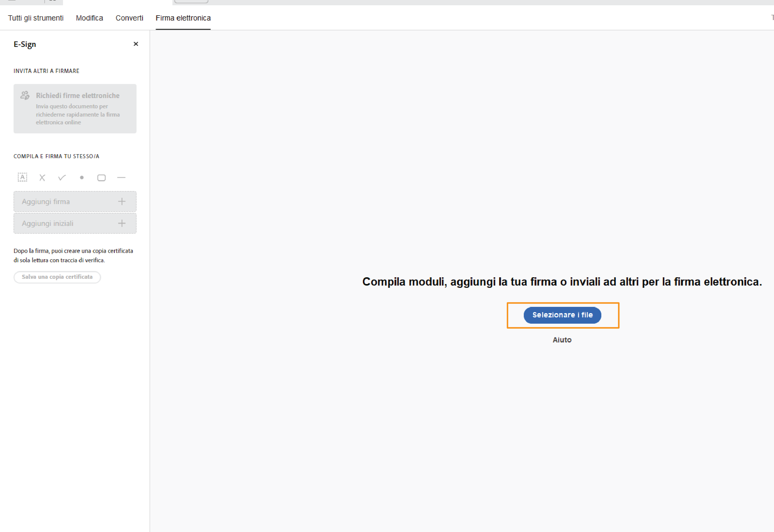Click the request signatures people icon

[x=25, y=95]
